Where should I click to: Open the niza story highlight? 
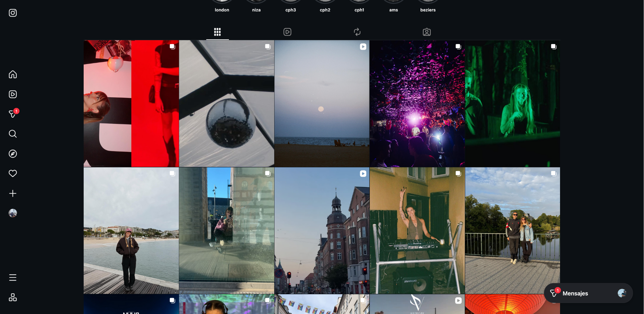point(256,6)
